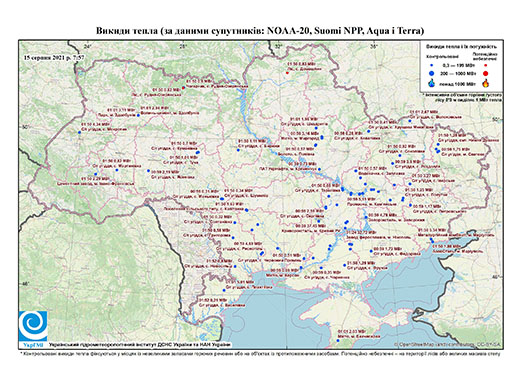Select the red marker near Rudnia-Ozerianska
Viewport: 520px width, 368px height.
coord(183,88)
